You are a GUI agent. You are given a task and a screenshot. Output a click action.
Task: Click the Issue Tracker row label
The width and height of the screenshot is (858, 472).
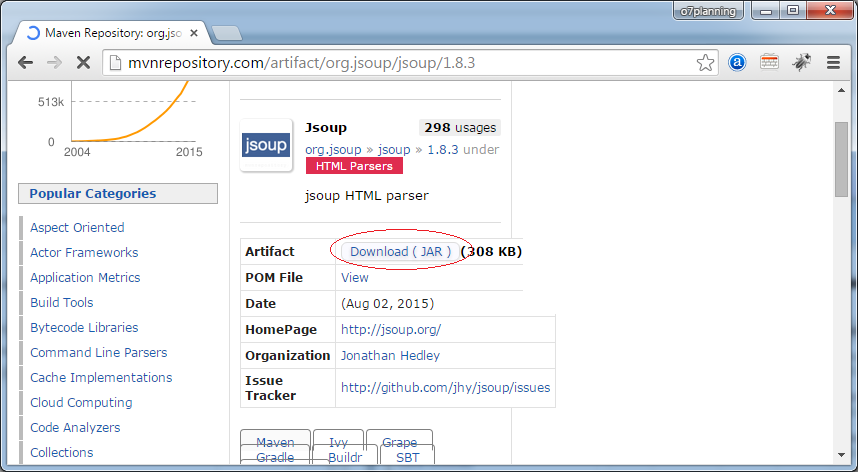(270, 388)
